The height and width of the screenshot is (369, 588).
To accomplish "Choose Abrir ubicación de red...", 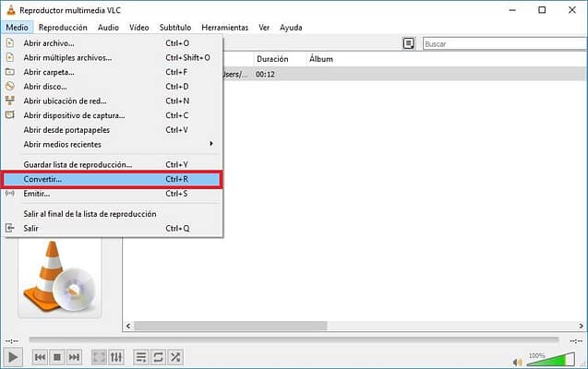I will [x=112, y=101].
